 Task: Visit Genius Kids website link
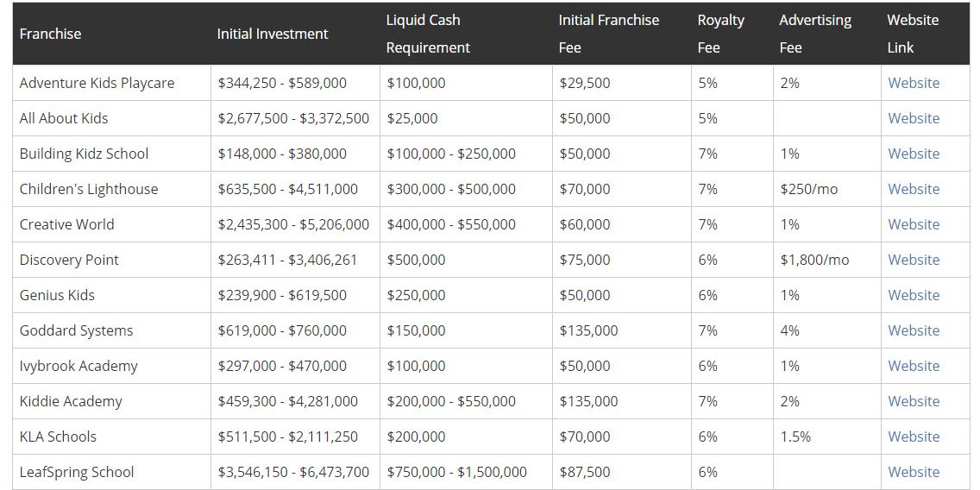point(914,295)
